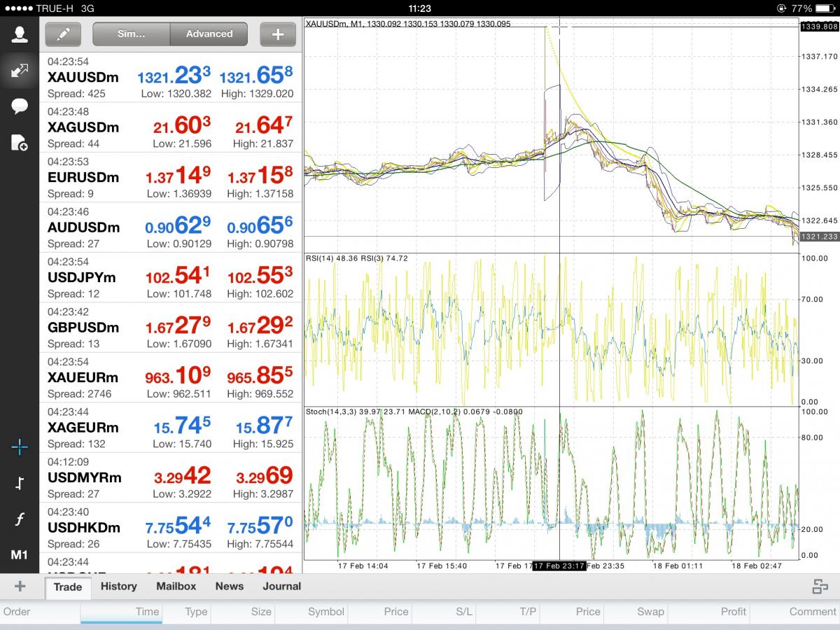Tap the chart layout icon at right

point(820,587)
